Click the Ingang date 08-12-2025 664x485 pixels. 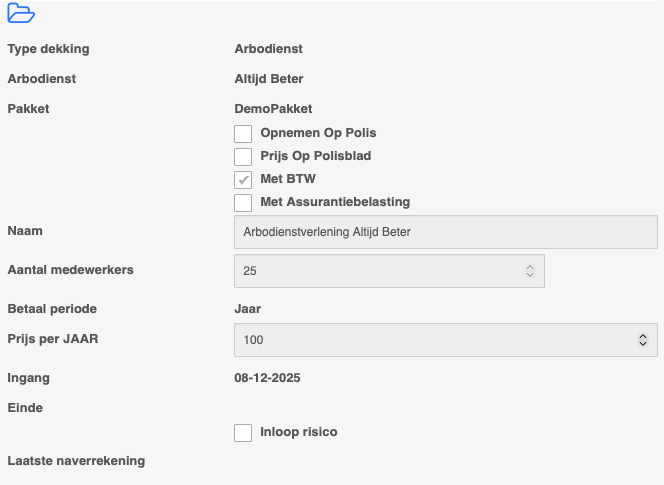click(267, 378)
